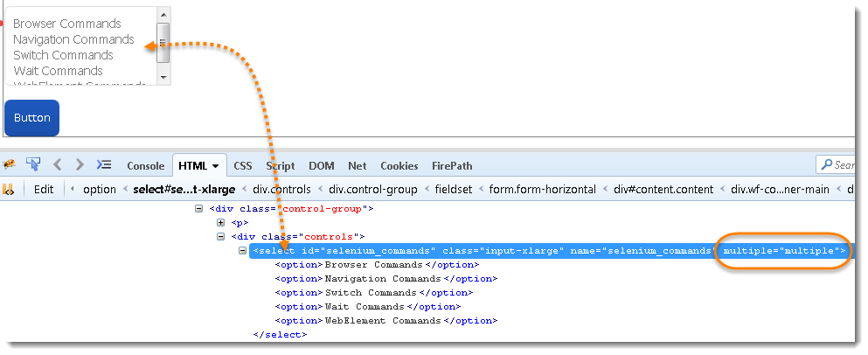This screenshot has width=868, height=355.
Task: Collapse the select selenium_commands node
Action: point(244,251)
